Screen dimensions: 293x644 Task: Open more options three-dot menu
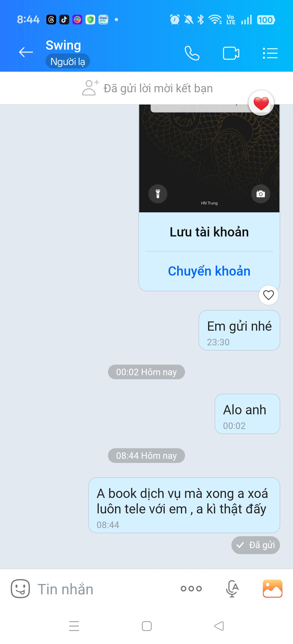(191, 589)
